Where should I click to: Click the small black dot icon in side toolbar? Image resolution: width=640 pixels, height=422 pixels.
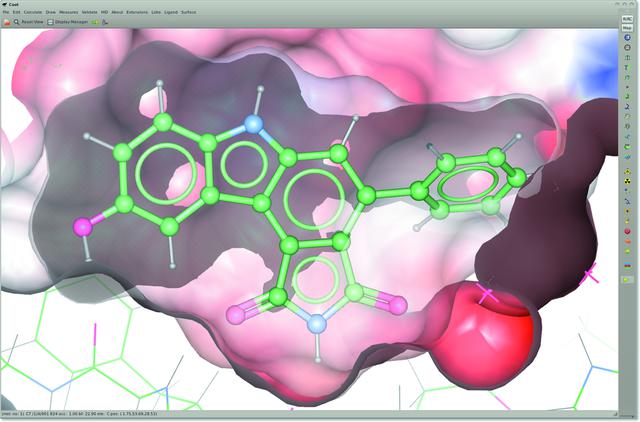(x=627, y=87)
